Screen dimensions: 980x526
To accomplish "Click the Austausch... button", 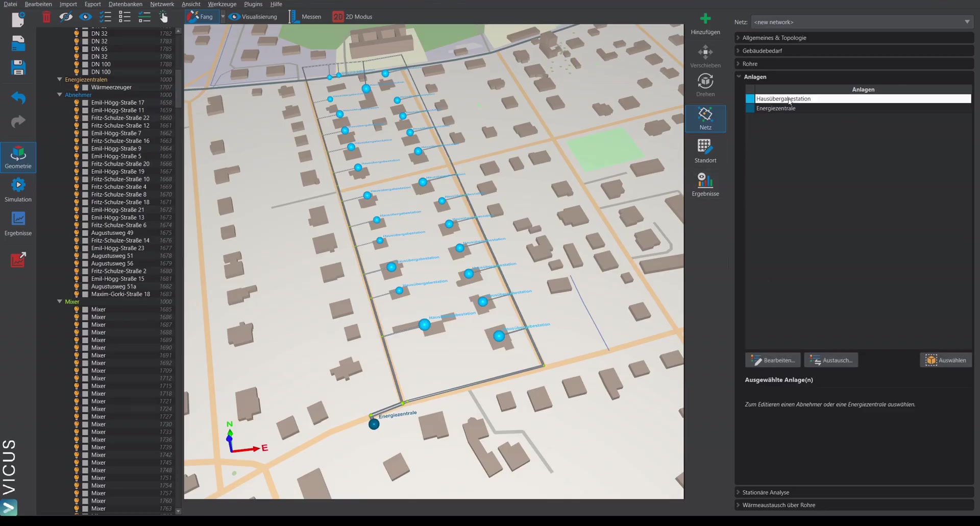I will (x=831, y=360).
